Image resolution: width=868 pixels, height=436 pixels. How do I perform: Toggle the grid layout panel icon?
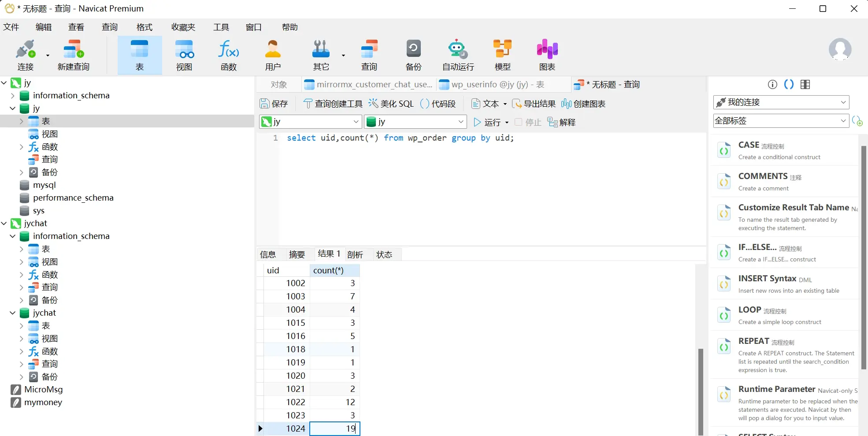point(805,85)
